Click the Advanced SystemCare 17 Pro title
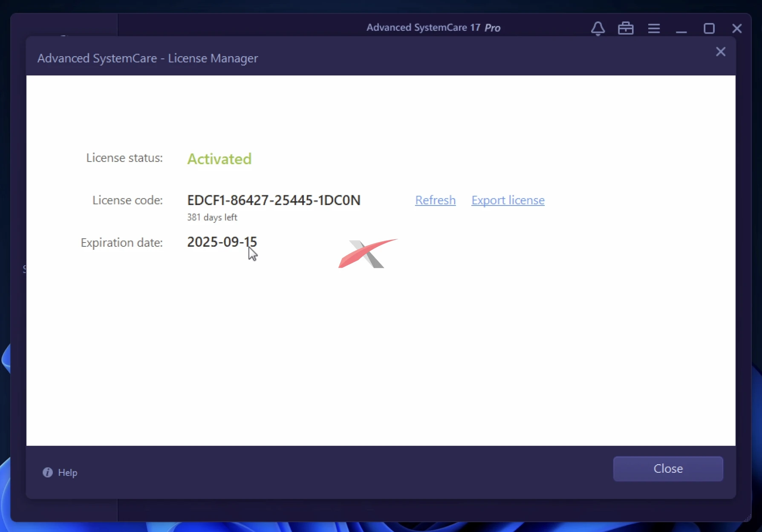 point(433,28)
